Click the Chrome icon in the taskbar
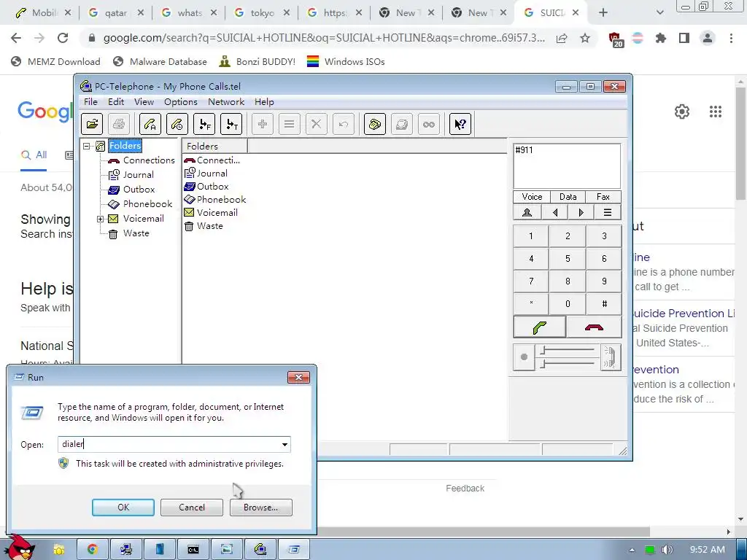Screen dimensions: 747x560 click(x=92, y=550)
